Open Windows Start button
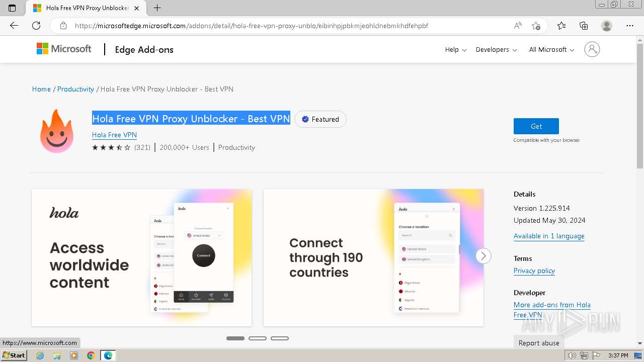 pos(14,355)
